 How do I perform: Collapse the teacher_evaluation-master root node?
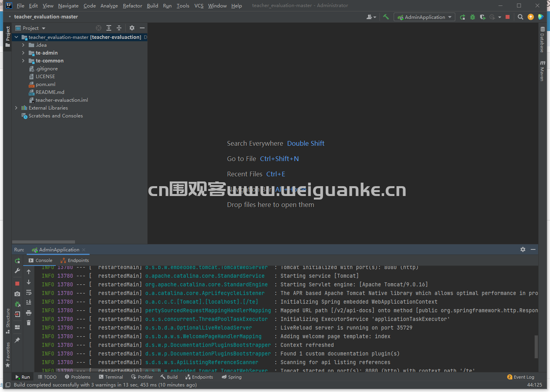[x=16, y=37]
